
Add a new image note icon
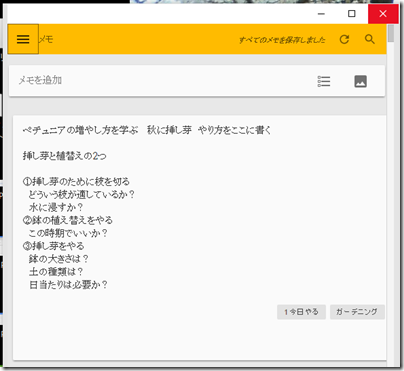pyautogui.click(x=360, y=81)
